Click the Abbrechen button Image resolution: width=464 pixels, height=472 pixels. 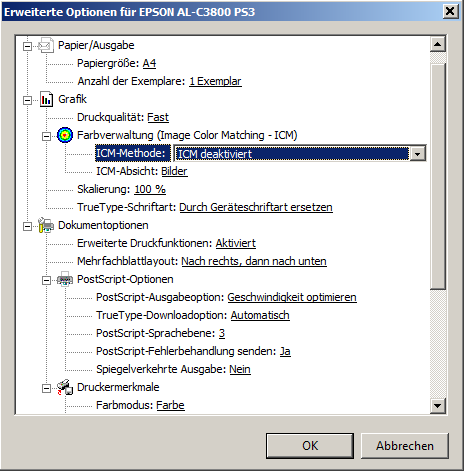click(x=405, y=446)
